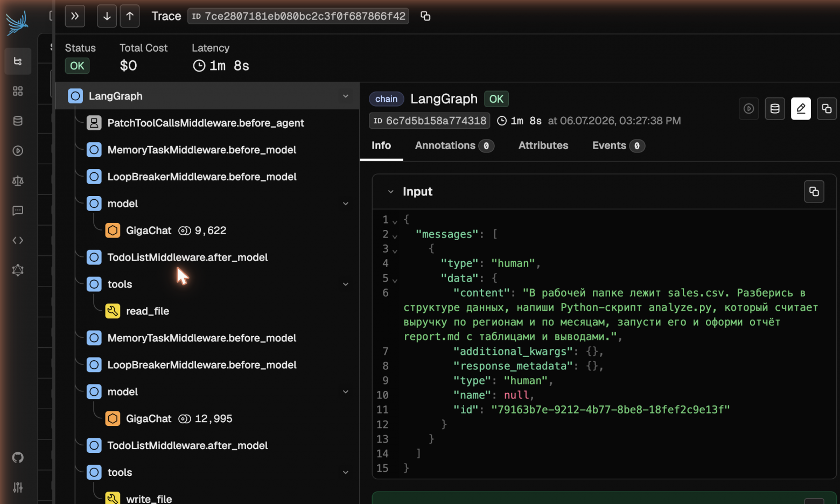Go to next trace with down arrow

107,16
